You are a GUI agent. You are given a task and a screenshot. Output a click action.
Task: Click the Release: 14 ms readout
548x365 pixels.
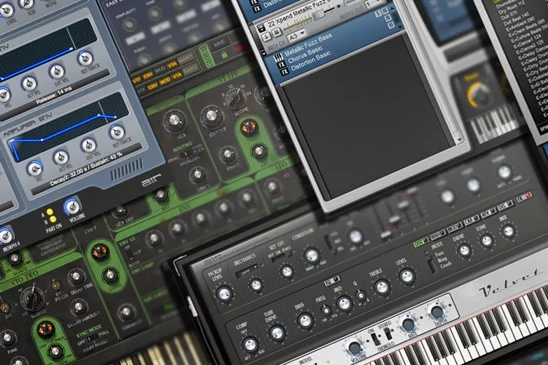55,96
